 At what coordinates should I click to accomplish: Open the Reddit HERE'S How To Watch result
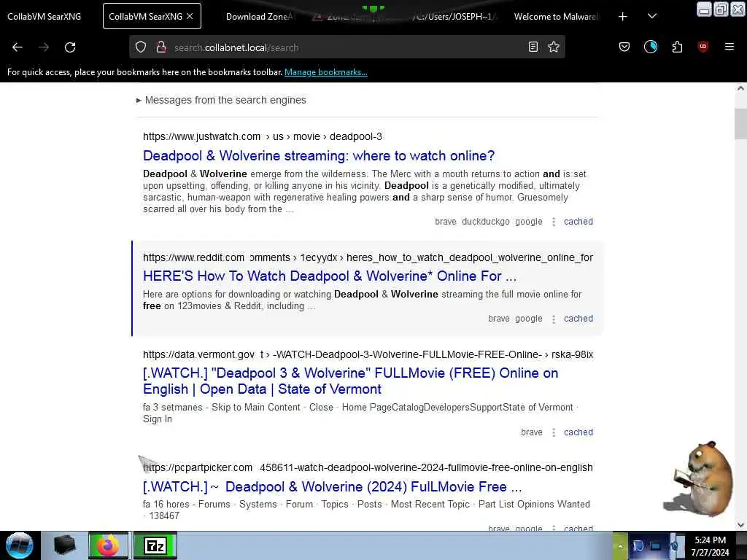(x=330, y=276)
